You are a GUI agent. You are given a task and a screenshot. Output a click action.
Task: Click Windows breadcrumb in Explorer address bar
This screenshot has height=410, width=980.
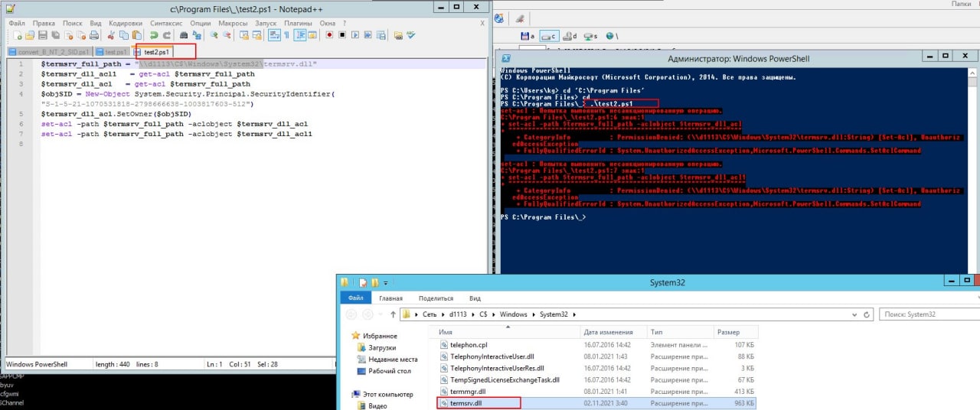click(514, 314)
